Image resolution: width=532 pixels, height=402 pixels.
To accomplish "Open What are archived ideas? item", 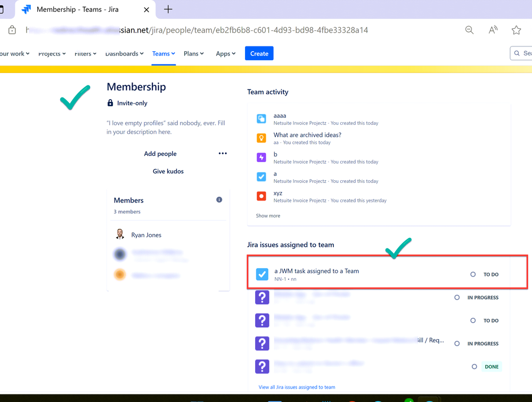I will click(307, 135).
